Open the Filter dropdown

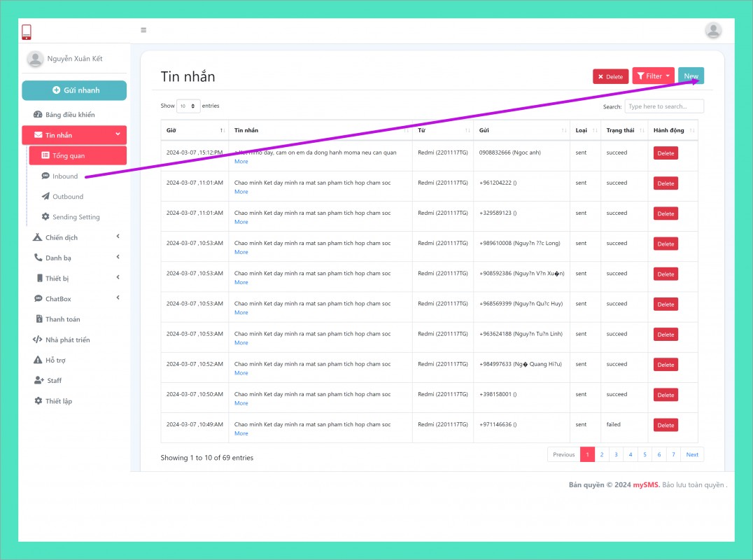point(654,76)
